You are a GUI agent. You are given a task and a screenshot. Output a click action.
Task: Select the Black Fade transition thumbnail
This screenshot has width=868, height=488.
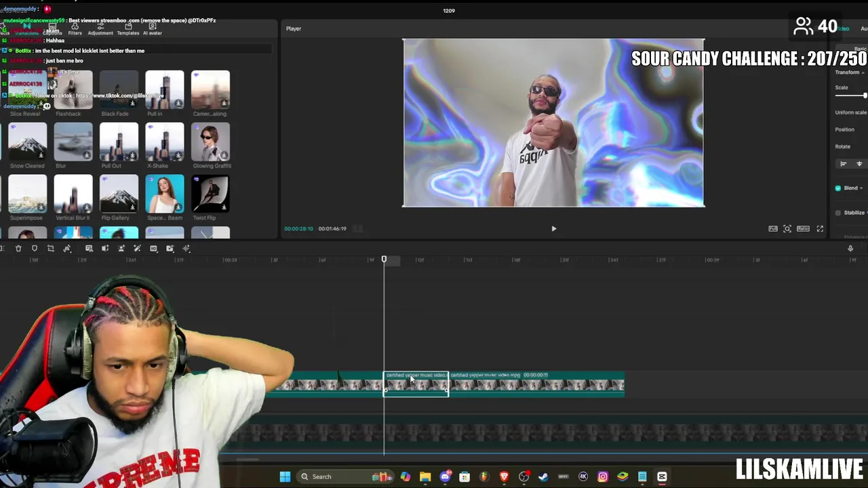pyautogui.click(x=119, y=89)
